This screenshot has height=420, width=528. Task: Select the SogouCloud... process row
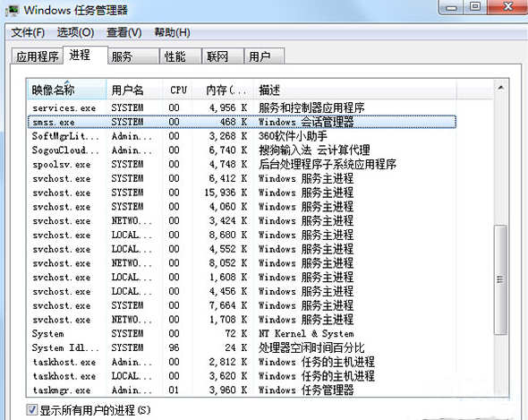(x=242, y=150)
